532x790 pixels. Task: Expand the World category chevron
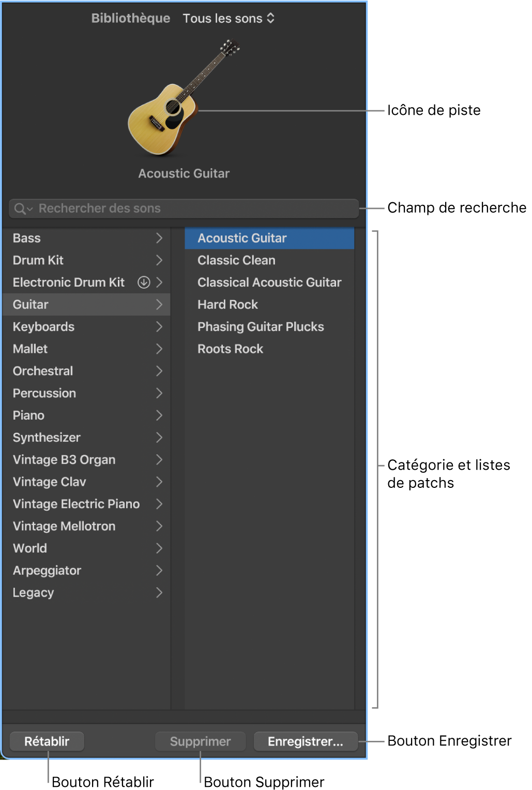(159, 548)
